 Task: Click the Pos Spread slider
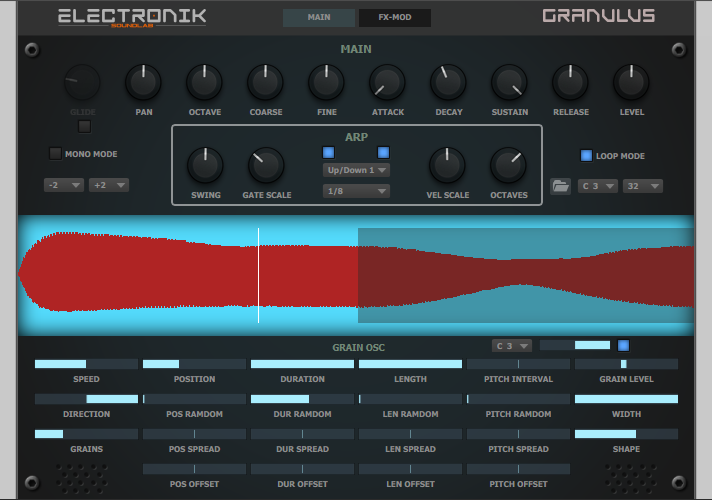(x=194, y=434)
